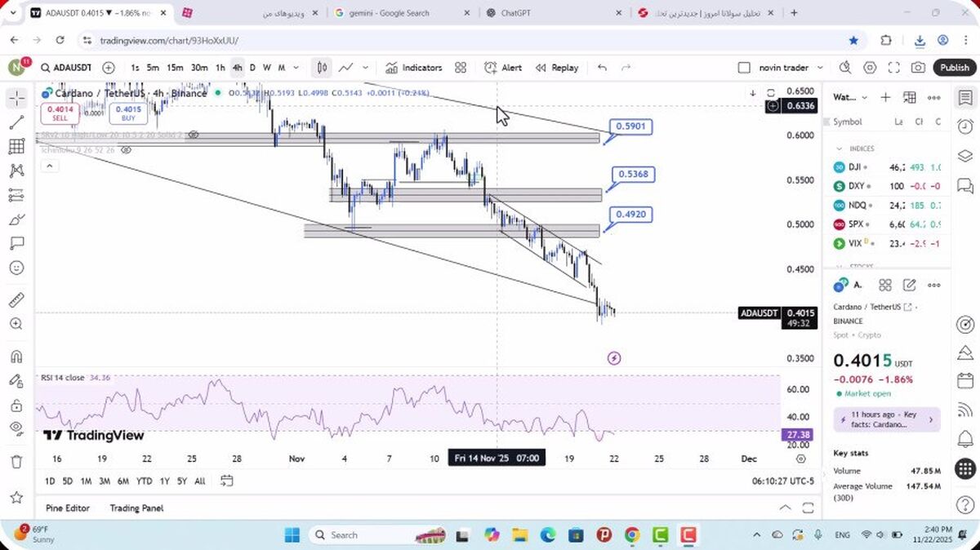Open Key facts Cardano news item
The width and height of the screenshot is (980, 550).
[887, 419]
